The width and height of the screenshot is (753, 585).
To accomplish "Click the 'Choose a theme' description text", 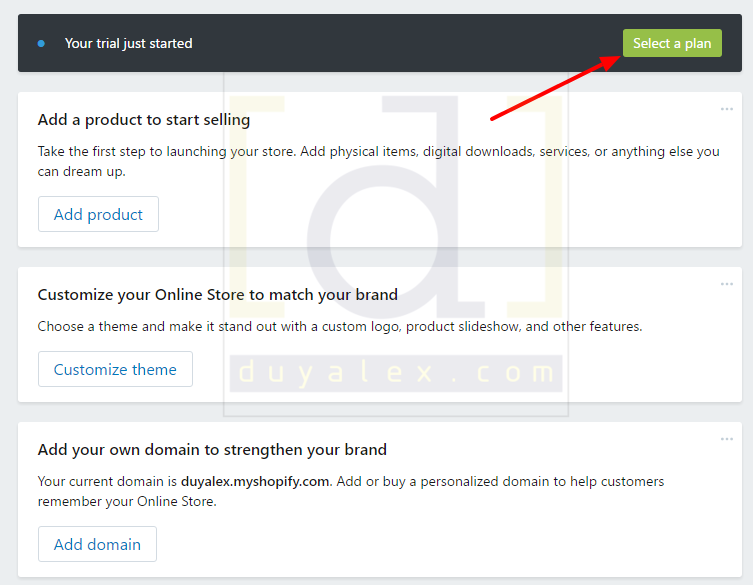I will 339,326.
